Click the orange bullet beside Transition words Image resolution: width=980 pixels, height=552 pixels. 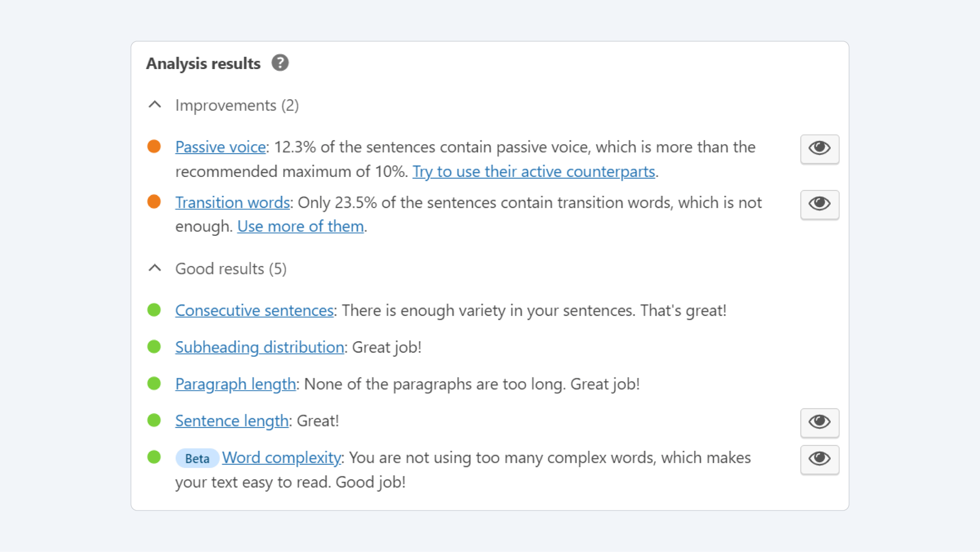click(155, 202)
